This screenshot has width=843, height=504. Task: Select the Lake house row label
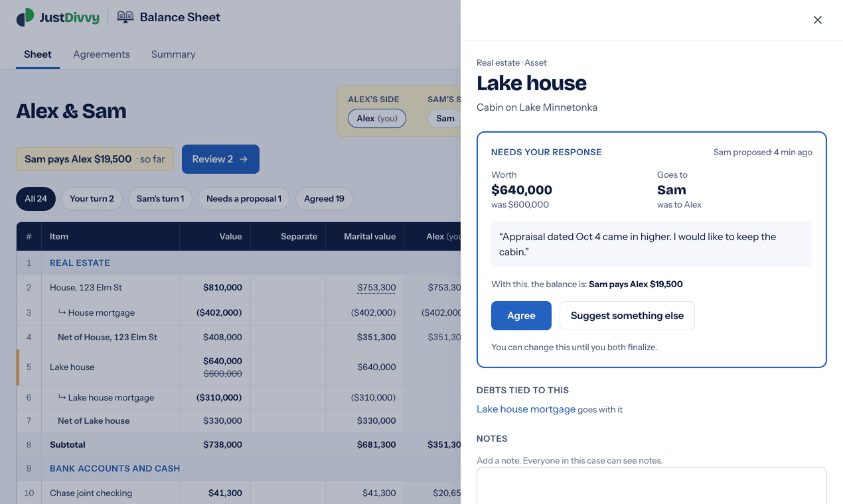(x=72, y=367)
